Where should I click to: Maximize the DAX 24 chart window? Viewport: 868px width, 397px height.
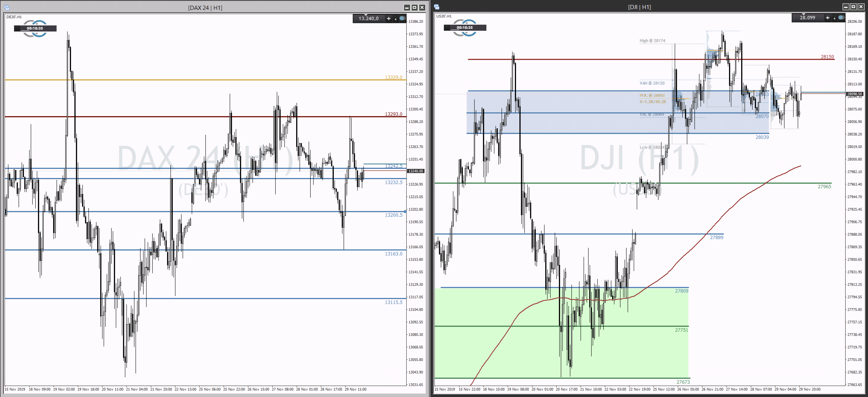pyautogui.click(x=414, y=7)
